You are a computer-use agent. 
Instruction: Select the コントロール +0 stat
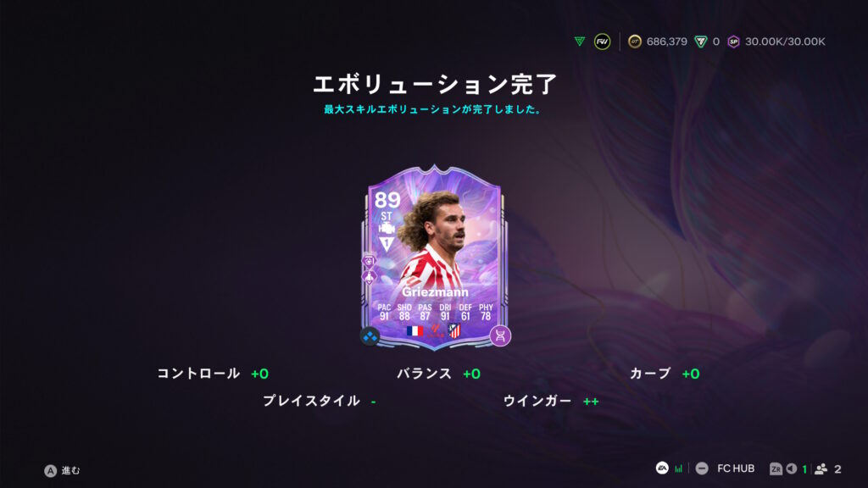[213, 374]
